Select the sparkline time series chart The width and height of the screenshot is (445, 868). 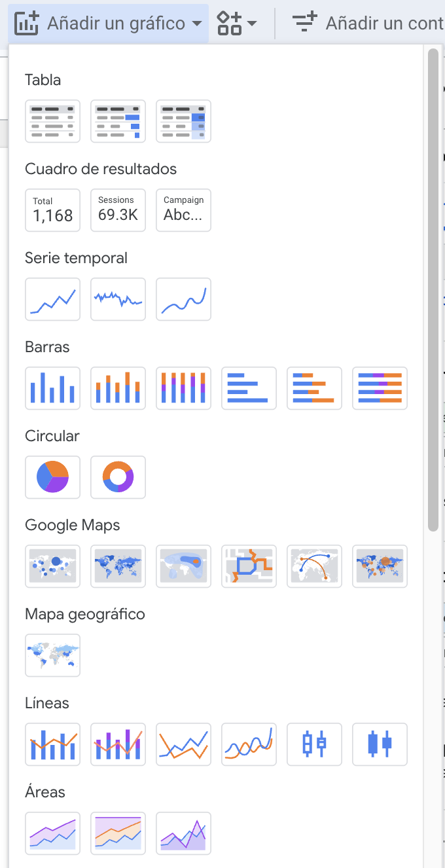[x=118, y=299]
